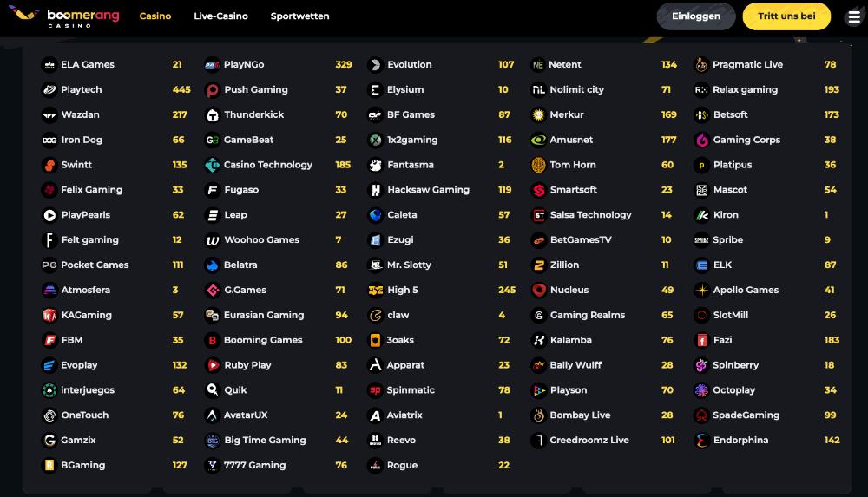Image resolution: width=868 pixels, height=497 pixels.
Task: Select the BGaming provider entry
Action: [x=115, y=466]
